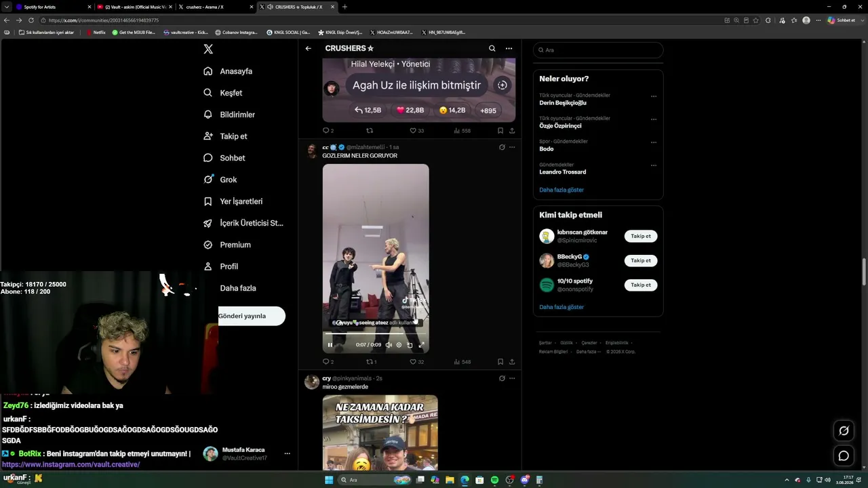Go to Anasayfa home icon
Viewport: 868px width, 488px height.
coord(208,71)
